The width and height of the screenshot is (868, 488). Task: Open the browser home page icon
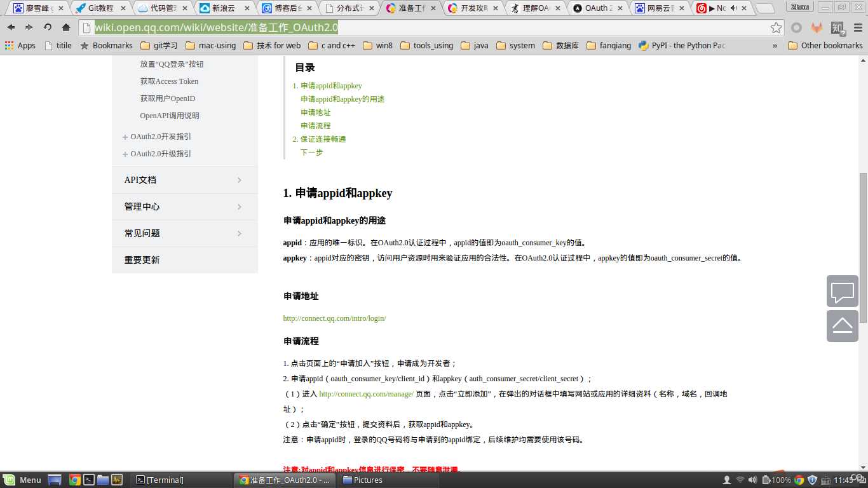click(66, 27)
